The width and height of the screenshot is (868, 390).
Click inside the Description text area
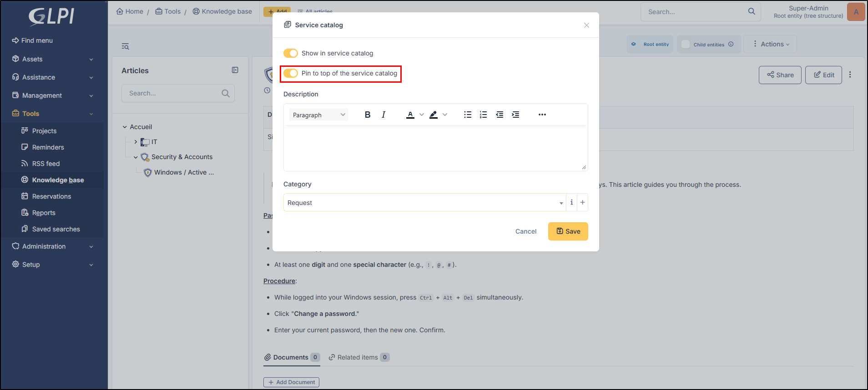[435, 148]
